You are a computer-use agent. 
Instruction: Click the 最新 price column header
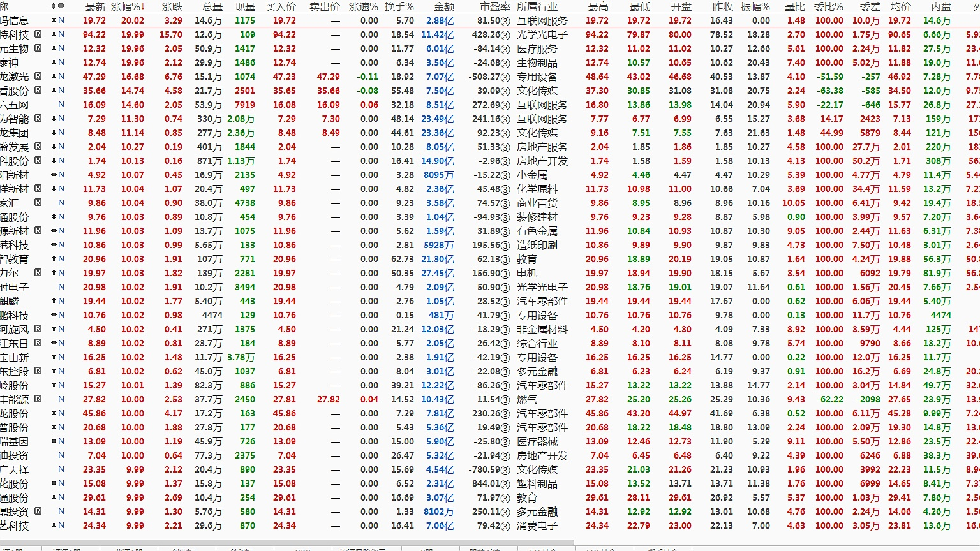point(96,6)
